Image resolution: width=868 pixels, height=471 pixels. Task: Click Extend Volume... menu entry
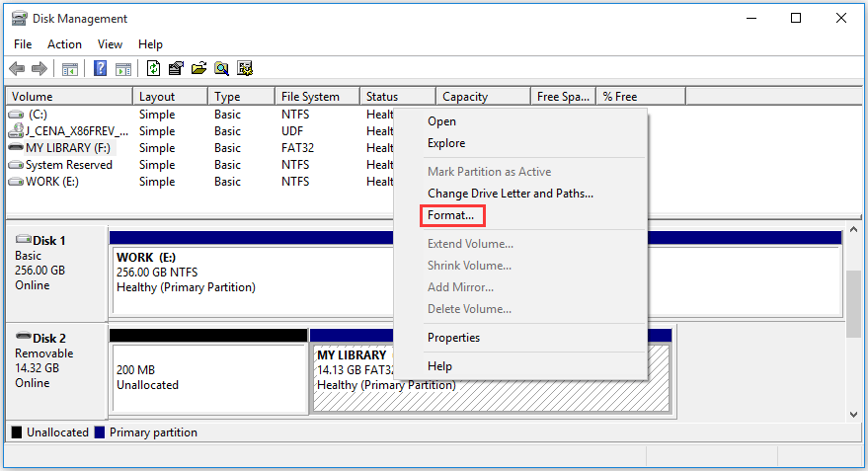click(x=520, y=244)
